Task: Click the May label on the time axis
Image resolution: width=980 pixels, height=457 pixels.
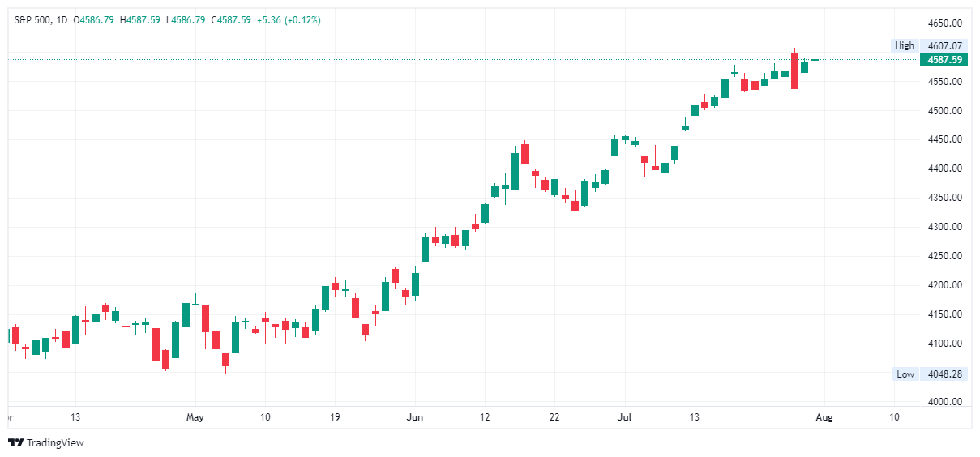Action: point(195,417)
